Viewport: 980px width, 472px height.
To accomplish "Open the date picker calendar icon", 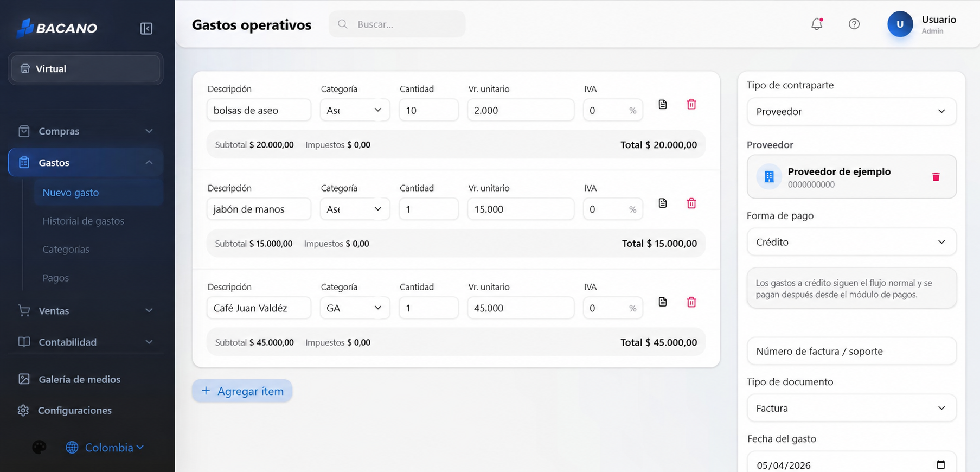I will pyautogui.click(x=941, y=464).
